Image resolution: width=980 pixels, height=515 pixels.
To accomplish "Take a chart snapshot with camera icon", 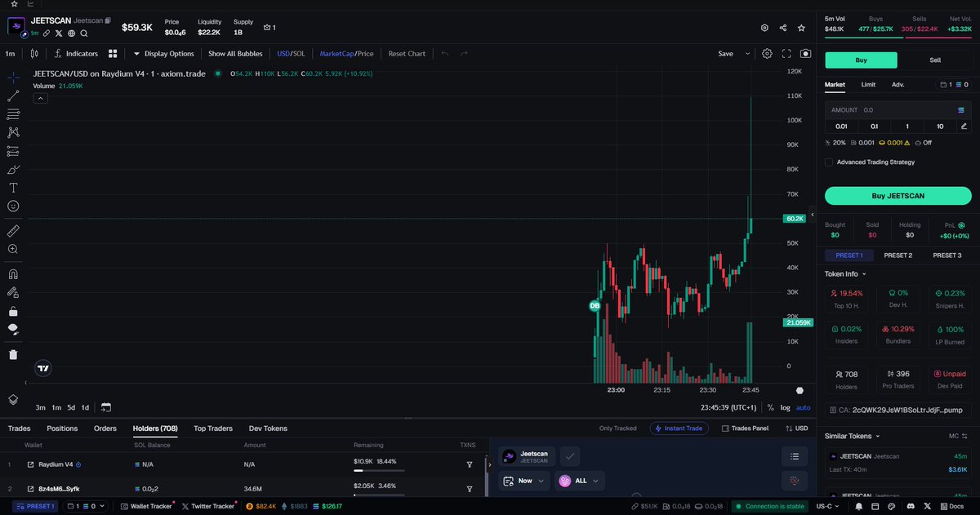I will tap(806, 54).
